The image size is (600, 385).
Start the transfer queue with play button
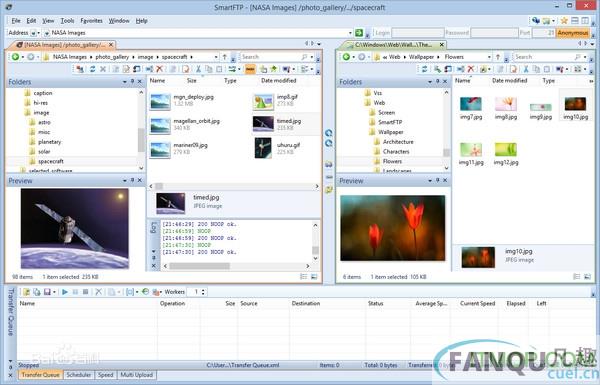65,292
